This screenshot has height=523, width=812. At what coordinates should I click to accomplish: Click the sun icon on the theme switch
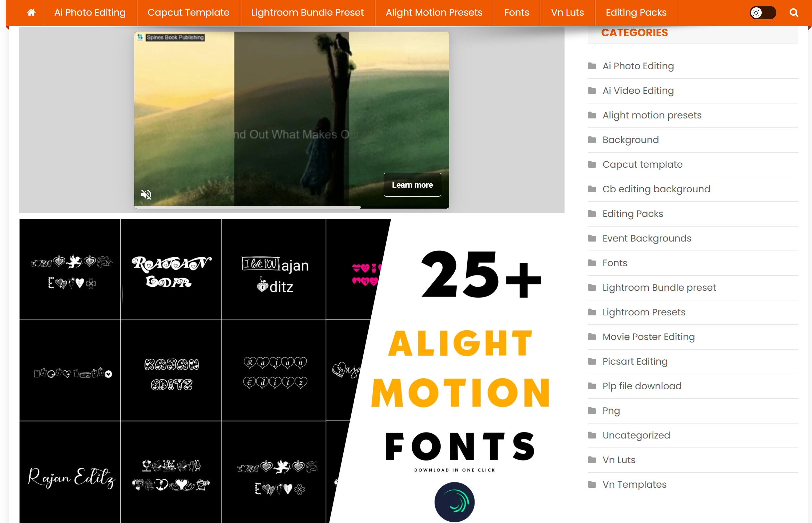pos(756,13)
